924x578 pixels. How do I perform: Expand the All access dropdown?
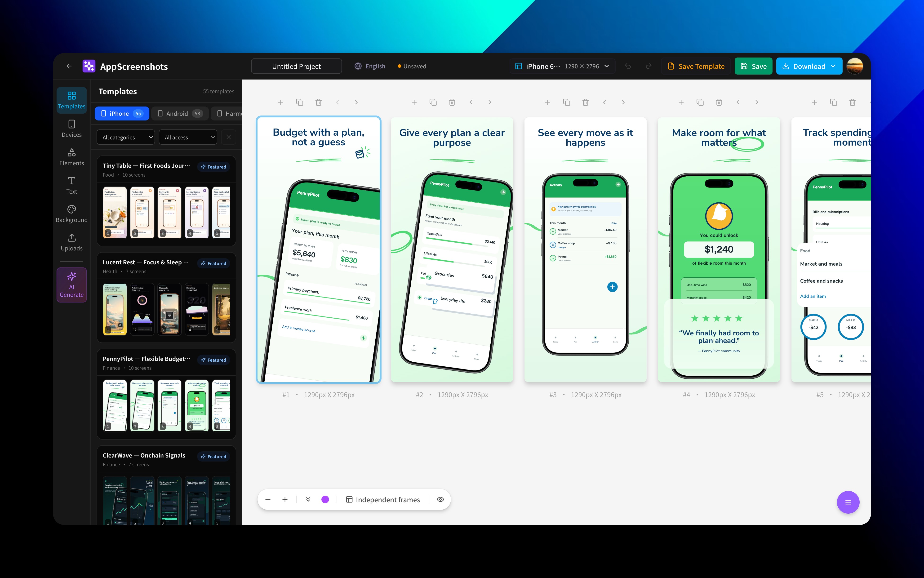[x=188, y=137]
